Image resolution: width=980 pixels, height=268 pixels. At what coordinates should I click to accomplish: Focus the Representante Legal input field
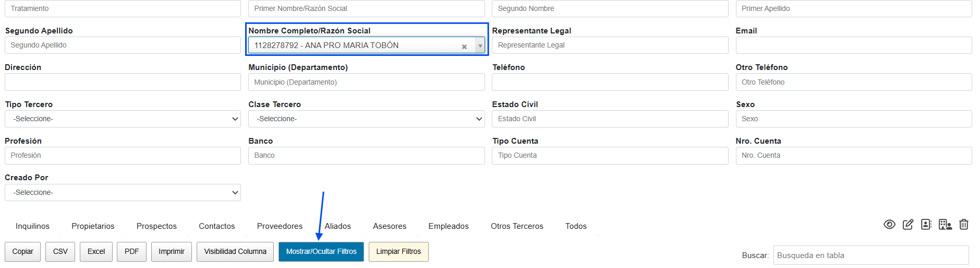point(610,45)
